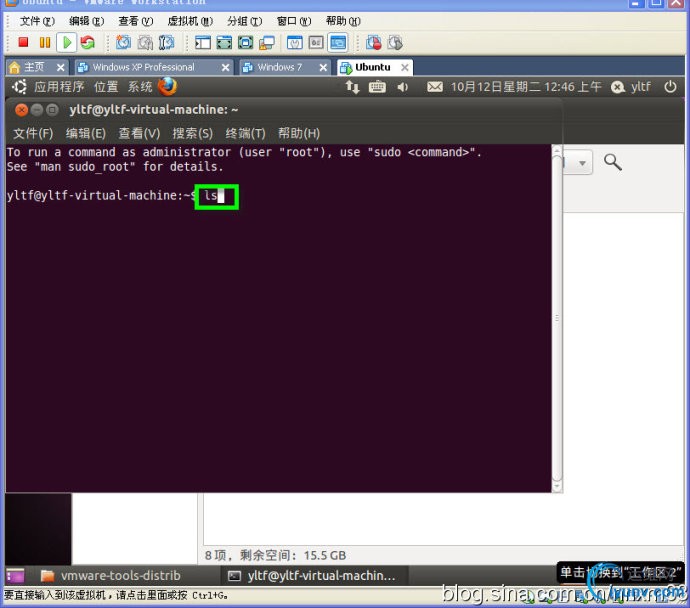Close the Windows XP Professional tab
Viewport: 690px width, 608px height.
225,67
